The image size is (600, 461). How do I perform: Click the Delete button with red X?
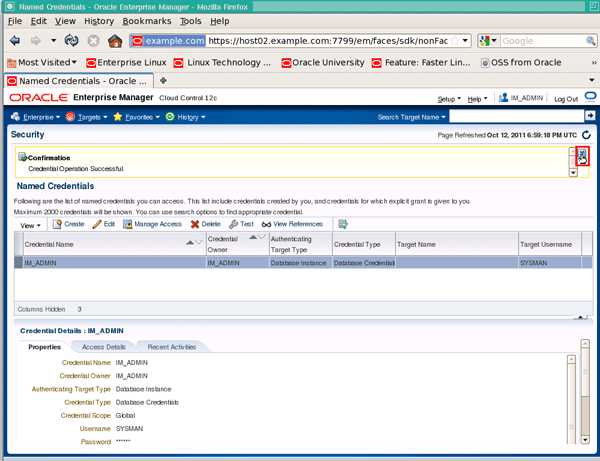tap(205, 224)
